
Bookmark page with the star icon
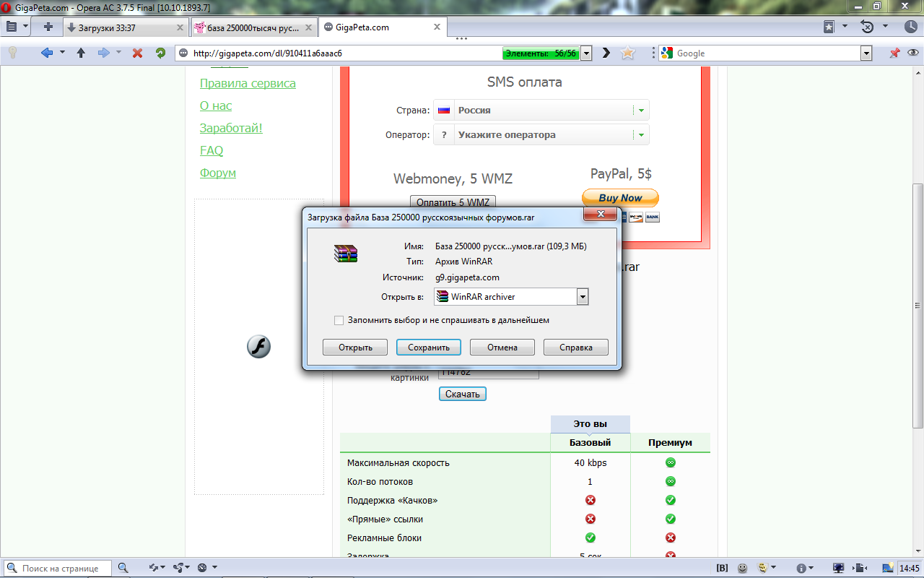click(628, 53)
